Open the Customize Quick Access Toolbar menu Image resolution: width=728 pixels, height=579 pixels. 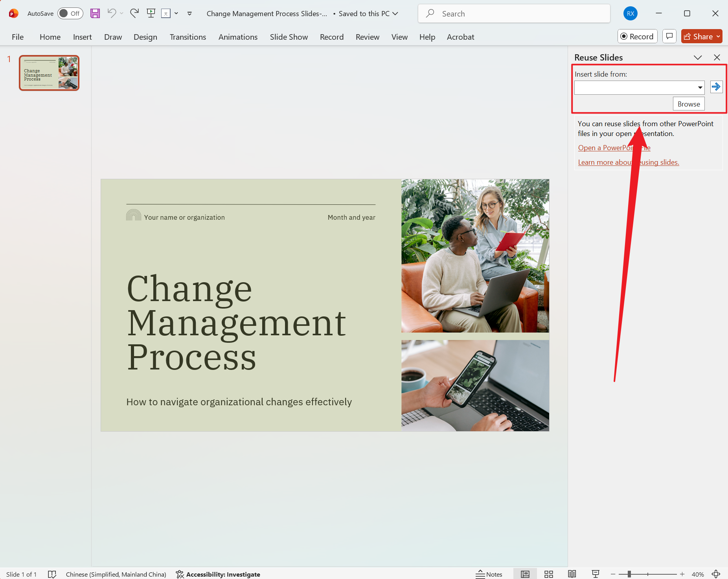click(189, 13)
